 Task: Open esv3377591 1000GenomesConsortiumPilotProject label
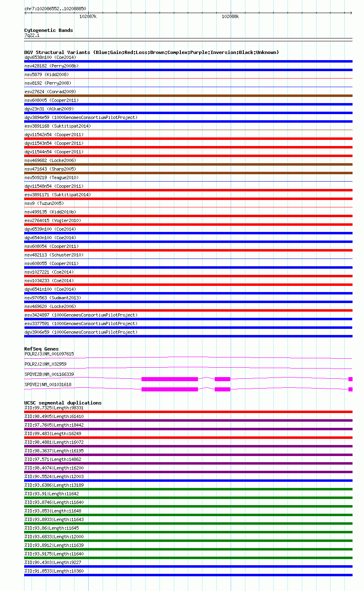click(81, 324)
